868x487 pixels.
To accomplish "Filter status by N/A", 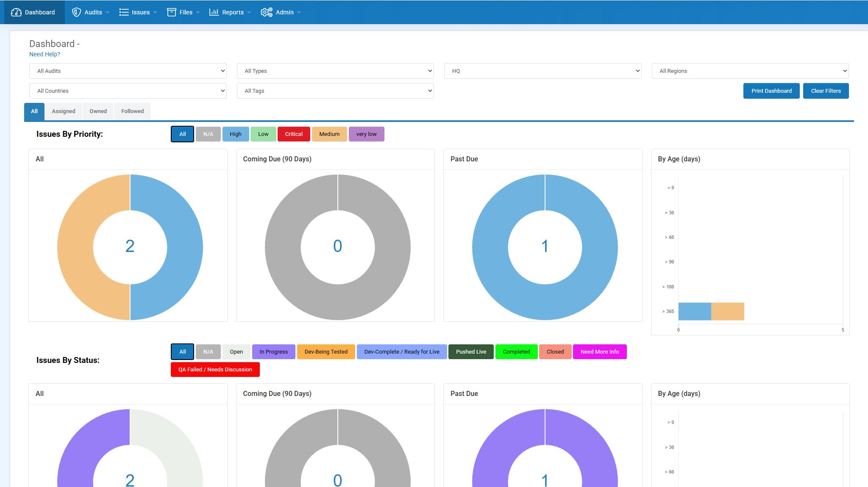I will point(208,352).
